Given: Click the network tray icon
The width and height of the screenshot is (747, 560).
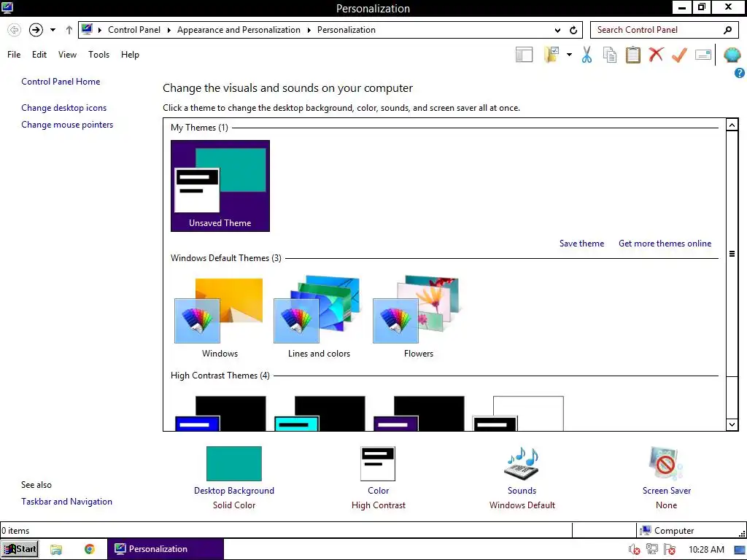Looking at the screenshot, I should click(651, 550).
